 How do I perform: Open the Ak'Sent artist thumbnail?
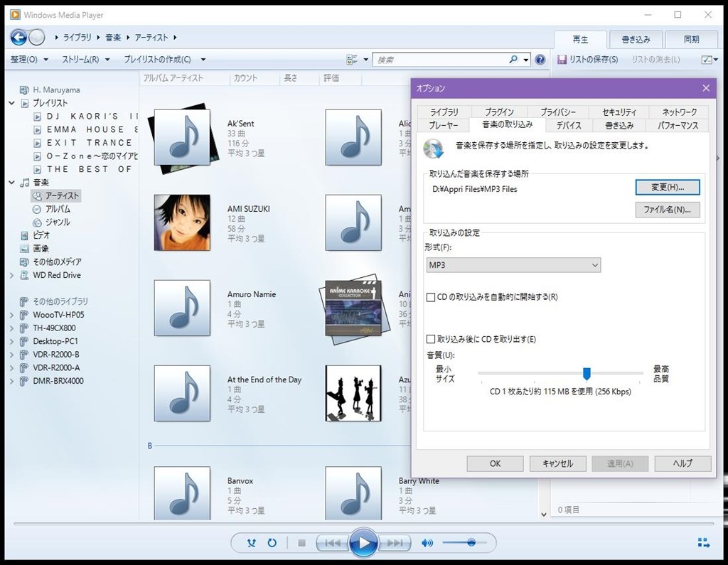tap(182, 137)
